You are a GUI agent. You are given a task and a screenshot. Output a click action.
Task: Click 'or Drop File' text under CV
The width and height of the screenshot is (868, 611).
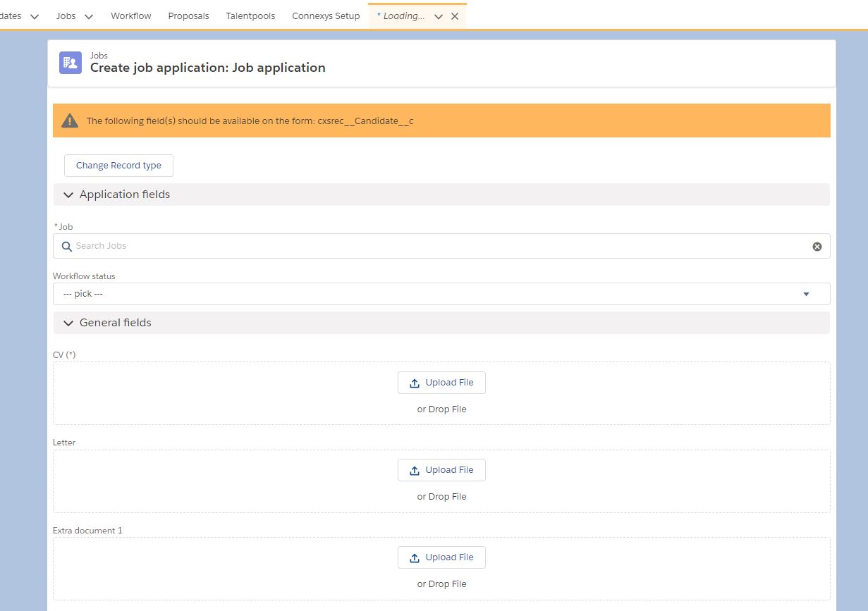441,409
